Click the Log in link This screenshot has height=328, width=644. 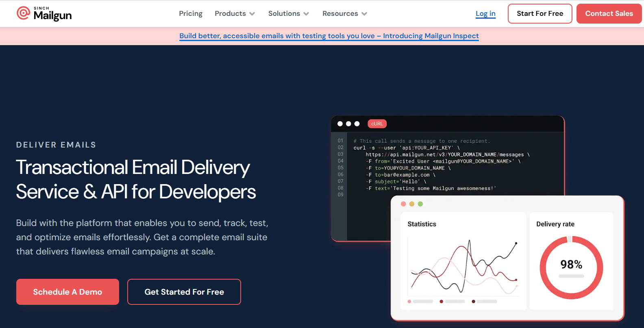tap(485, 13)
